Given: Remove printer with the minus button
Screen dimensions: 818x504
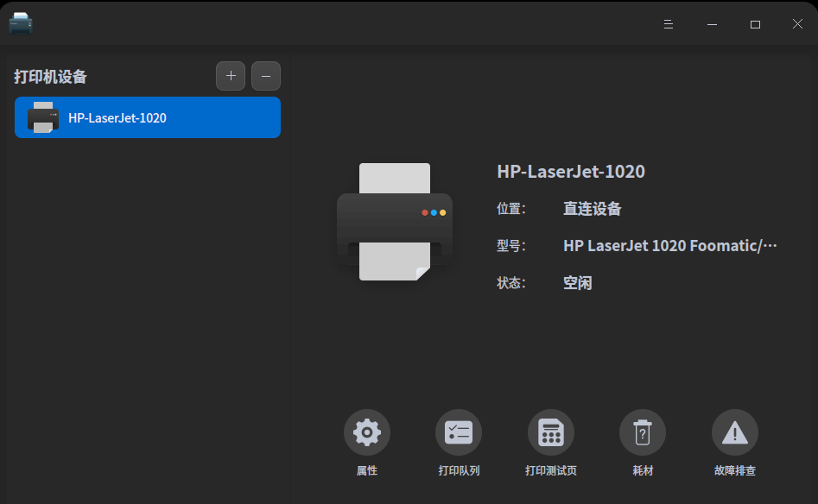Looking at the screenshot, I should click(266, 76).
